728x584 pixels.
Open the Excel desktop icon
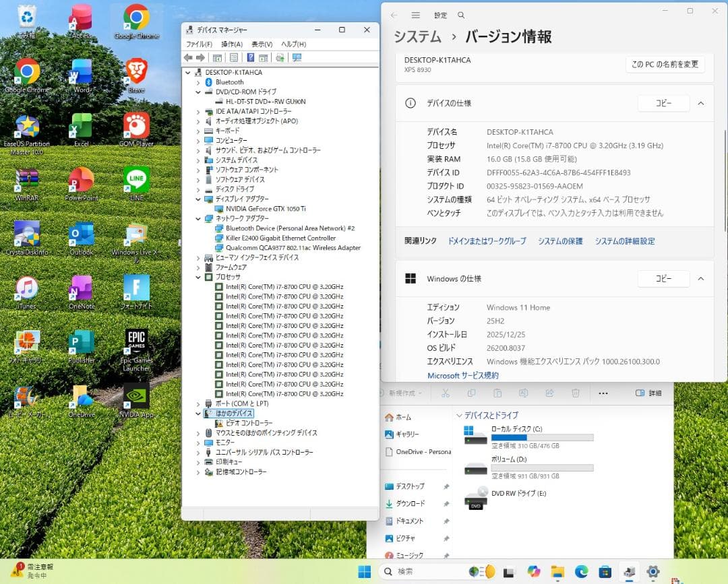coord(82,129)
